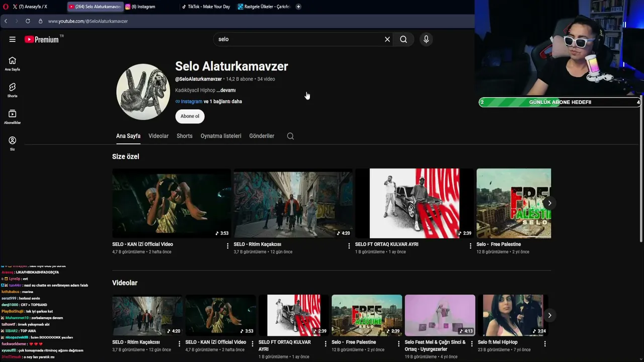Click the YouTube search input field
Image resolution: width=644 pixels, height=362 pixels.
pos(299,39)
